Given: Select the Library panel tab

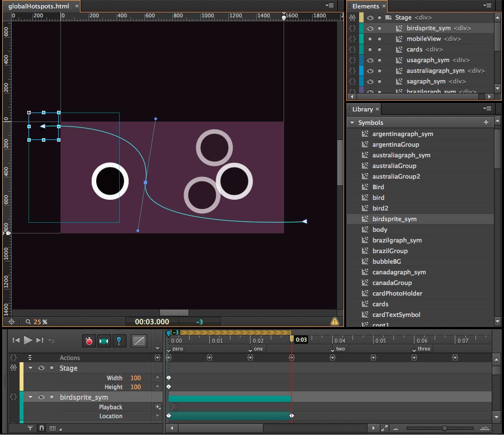Looking at the screenshot, I should tap(362, 109).
